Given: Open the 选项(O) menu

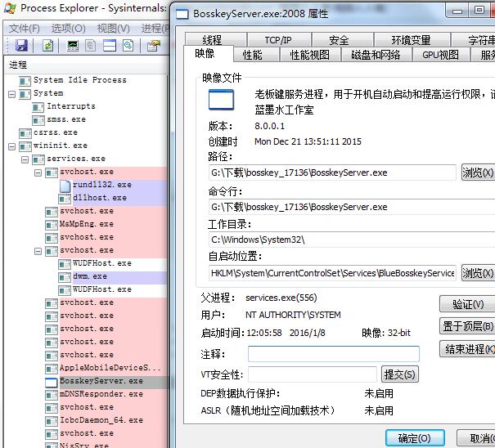Looking at the screenshot, I should [x=68, y=28].
